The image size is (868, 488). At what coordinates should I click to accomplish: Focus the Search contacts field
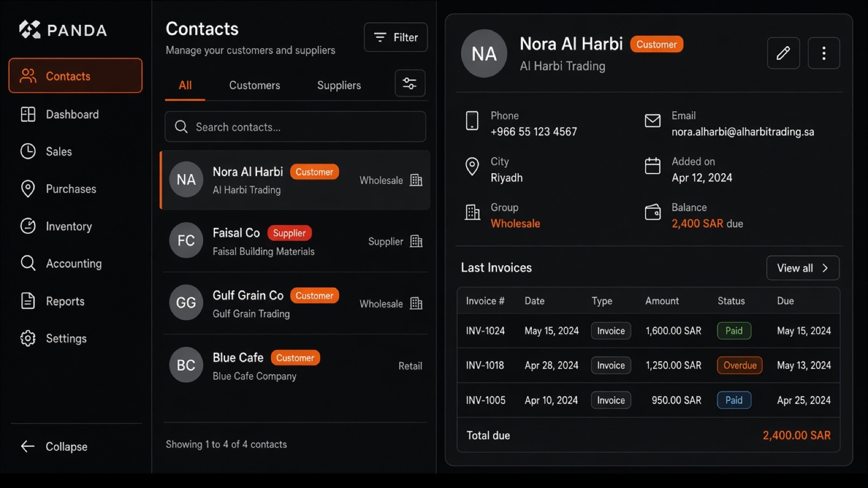point(295,127)
